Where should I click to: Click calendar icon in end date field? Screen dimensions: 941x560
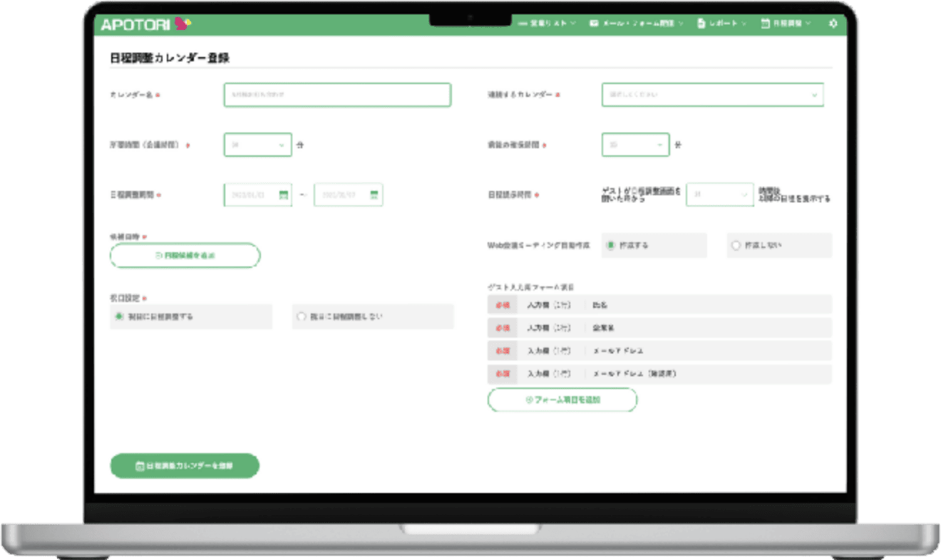click(x=374, y=195)
